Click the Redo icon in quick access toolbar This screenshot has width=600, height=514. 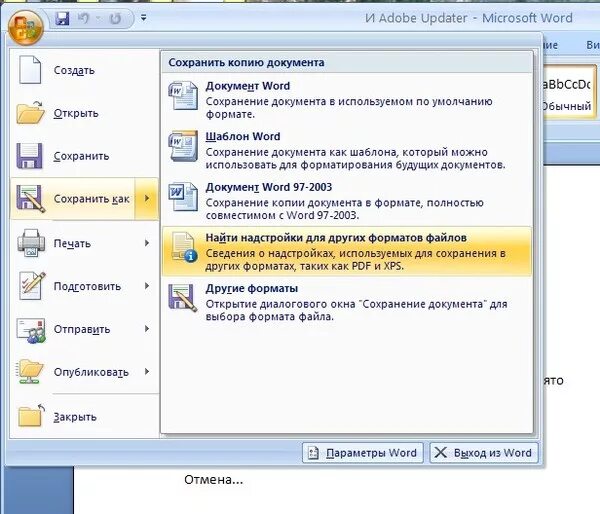tap(115, 18)
